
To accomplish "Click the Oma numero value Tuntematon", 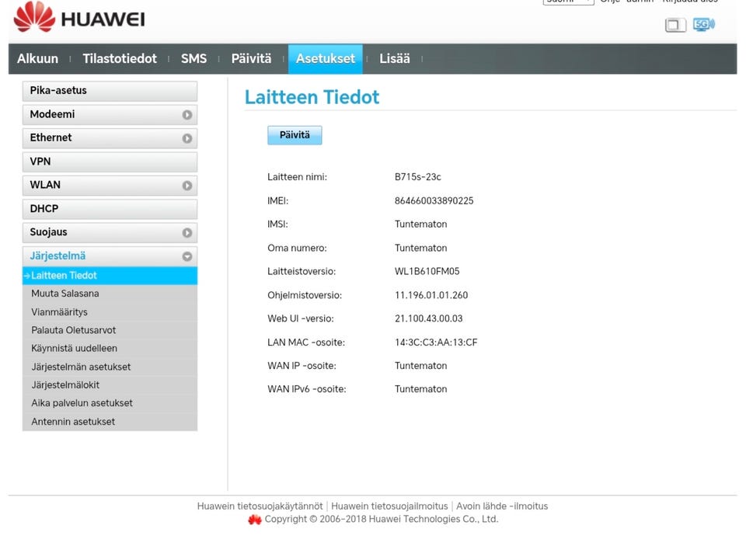I will click(x=420, y=248).
